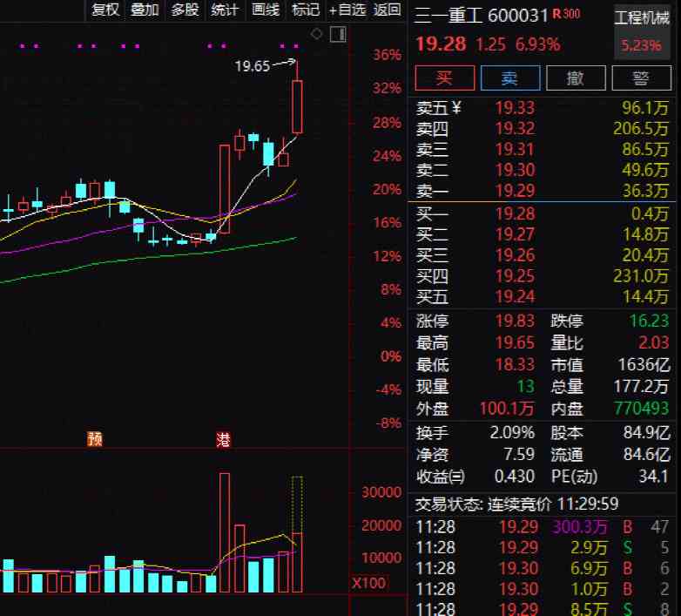The width and height of the screenshot is (681, 616).
Task: Click the 撤 cancel order button
Action: point(576,78)
